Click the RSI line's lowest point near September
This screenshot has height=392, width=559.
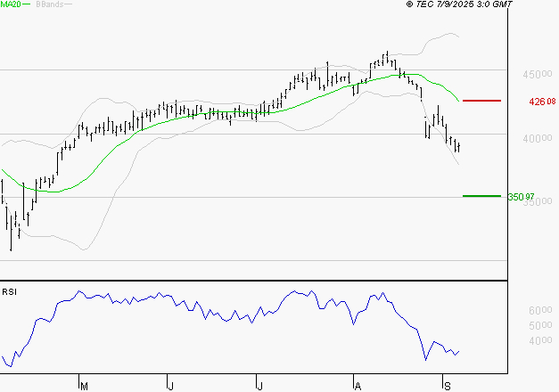[426, 359]
